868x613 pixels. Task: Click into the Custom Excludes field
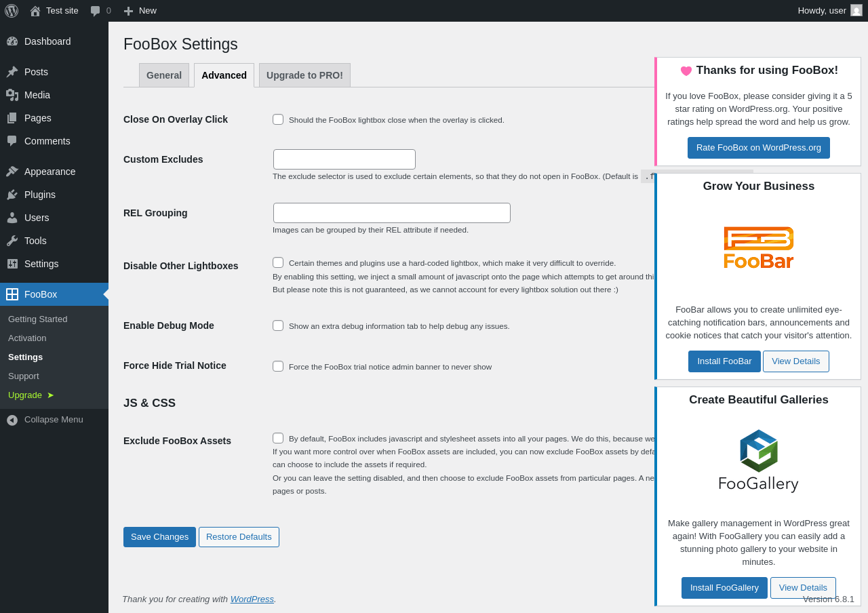pyautogui.click(x=344, y=159)
